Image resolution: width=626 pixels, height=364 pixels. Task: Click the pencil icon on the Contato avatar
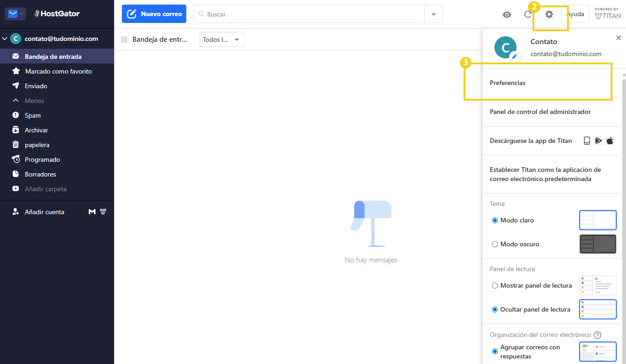point(514,57)
